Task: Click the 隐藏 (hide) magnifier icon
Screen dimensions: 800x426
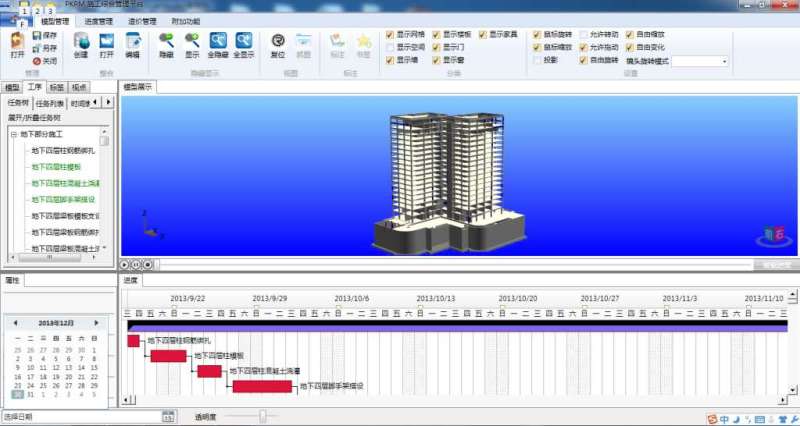Action: pyautogui.click(x=166, y=43)
